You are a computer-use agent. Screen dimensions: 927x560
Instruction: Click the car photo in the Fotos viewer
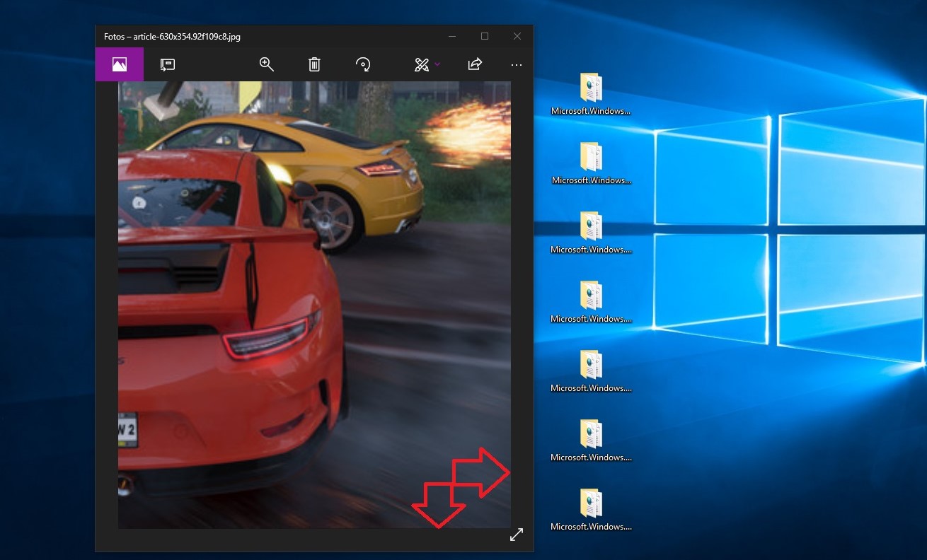[x=314, y=305]
